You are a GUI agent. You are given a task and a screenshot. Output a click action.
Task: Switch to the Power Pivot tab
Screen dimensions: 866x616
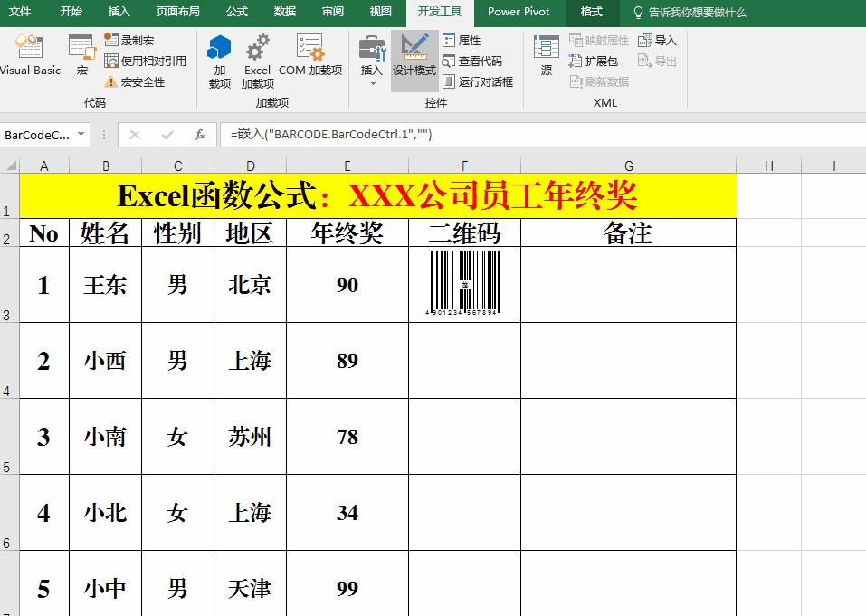pos(519,12)
